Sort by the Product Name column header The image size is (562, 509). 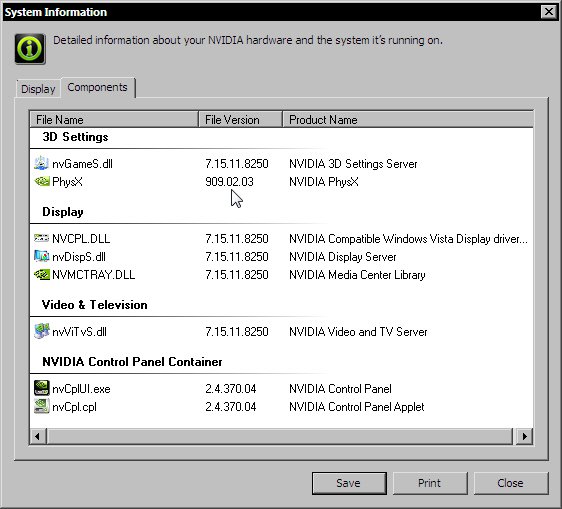[x=408, y=119]
